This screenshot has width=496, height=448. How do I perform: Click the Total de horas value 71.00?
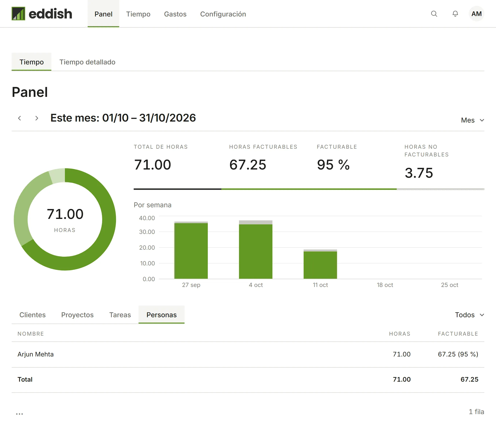(x=152, y=164)
